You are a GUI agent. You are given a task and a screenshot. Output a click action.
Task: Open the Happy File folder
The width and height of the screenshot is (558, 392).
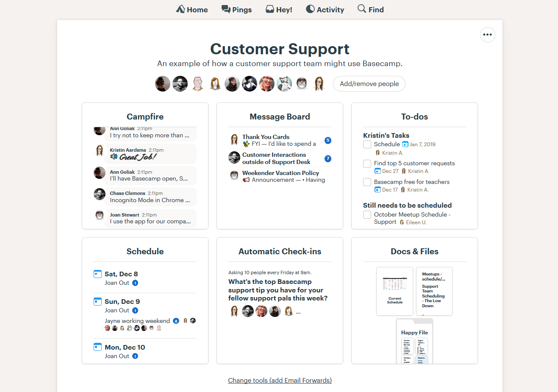tap(414, 341)
